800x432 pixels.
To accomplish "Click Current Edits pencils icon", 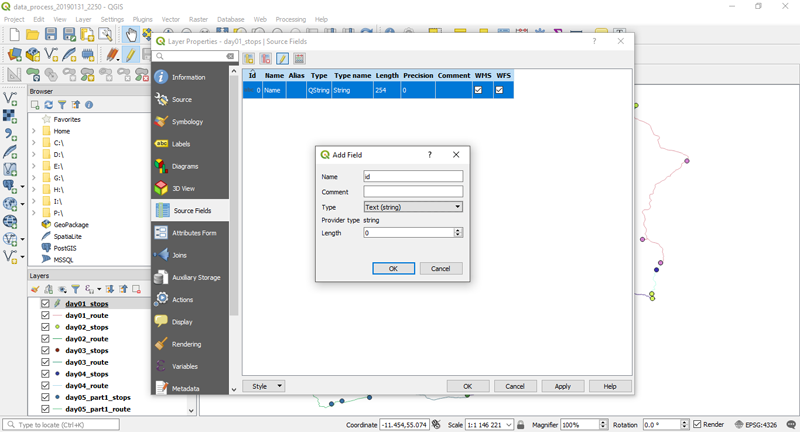I will [x=112, y=54].
